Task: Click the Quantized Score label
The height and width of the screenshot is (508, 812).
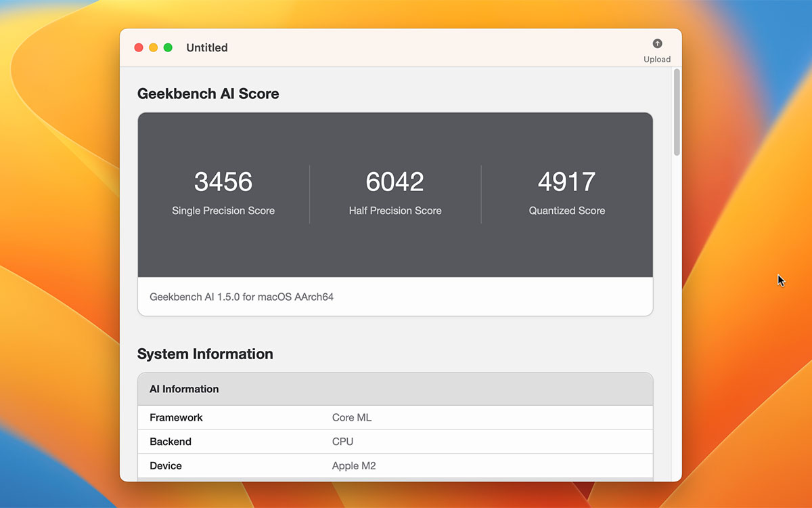Action: pyautogui.click(x=567, y=211)
